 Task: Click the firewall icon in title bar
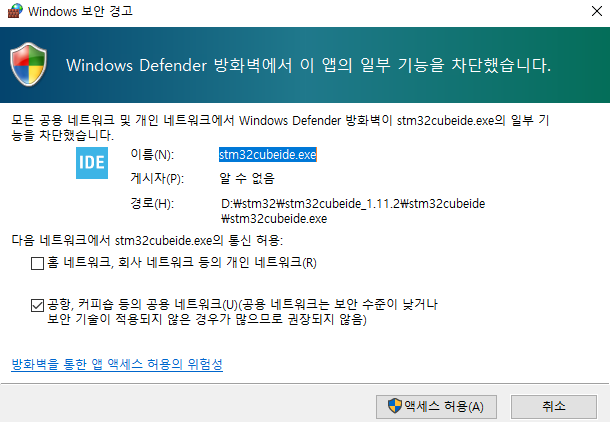[x=15, y=11]
